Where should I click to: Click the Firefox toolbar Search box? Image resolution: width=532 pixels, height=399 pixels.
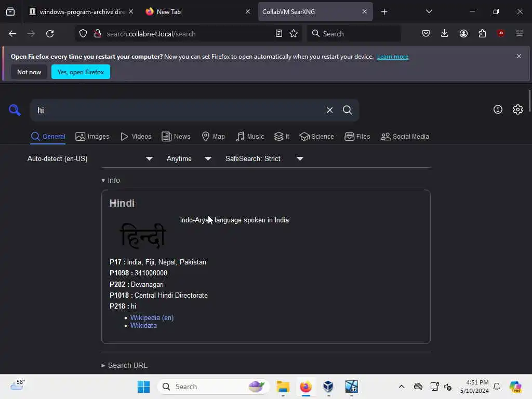click(354, 34)
